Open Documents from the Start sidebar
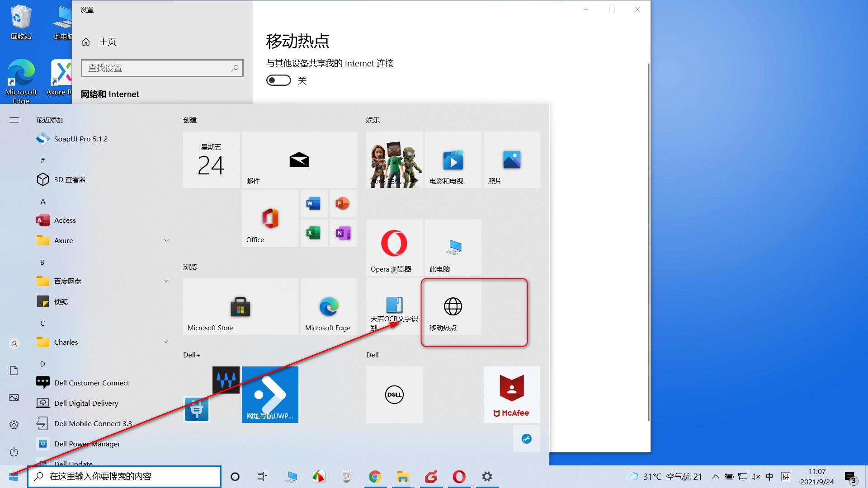The width and height of the screenshot is (868, 488). tap(14, 371)
